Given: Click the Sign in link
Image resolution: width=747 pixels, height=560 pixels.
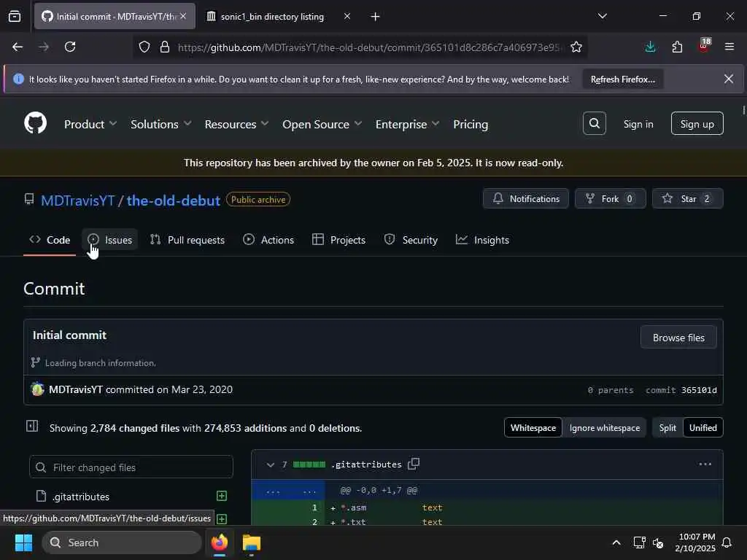Looking at the screenshot, I should click(x=638, y=124).
